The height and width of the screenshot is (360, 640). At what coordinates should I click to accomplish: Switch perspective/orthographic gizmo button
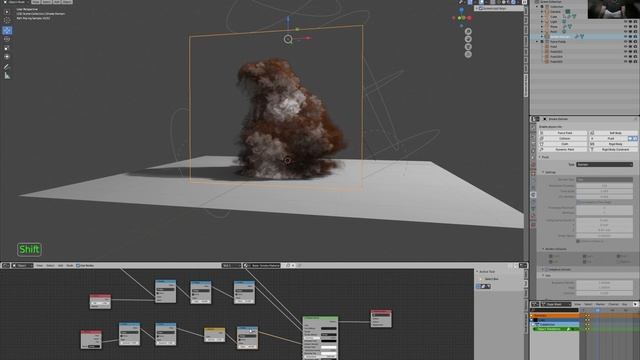[x=468, y=55]
